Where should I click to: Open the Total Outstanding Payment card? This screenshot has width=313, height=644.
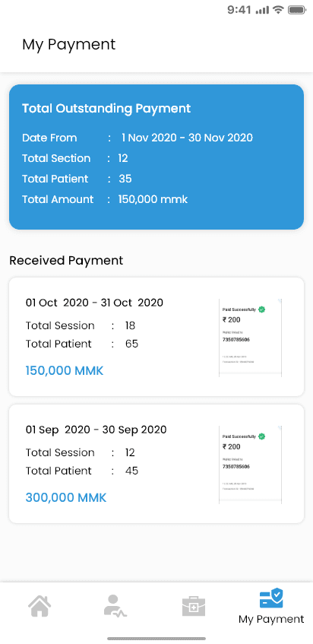pyautogui.click(x=156, y=157)
